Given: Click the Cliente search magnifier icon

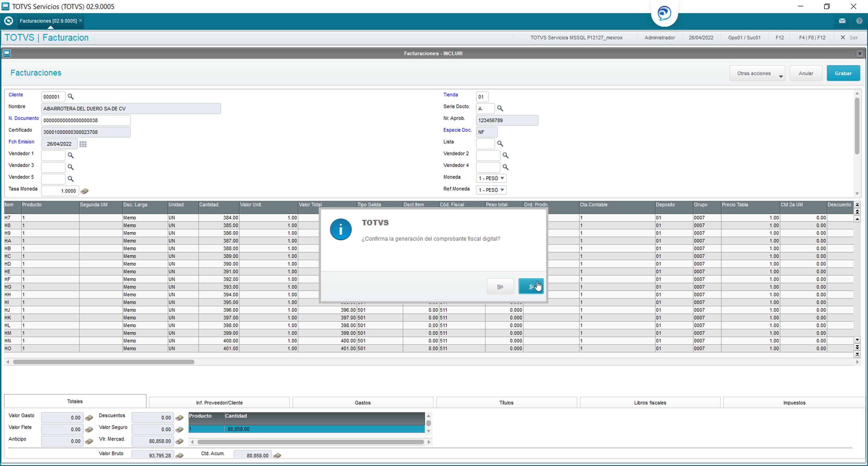Looking at the screenshot, I should point(70,96).
